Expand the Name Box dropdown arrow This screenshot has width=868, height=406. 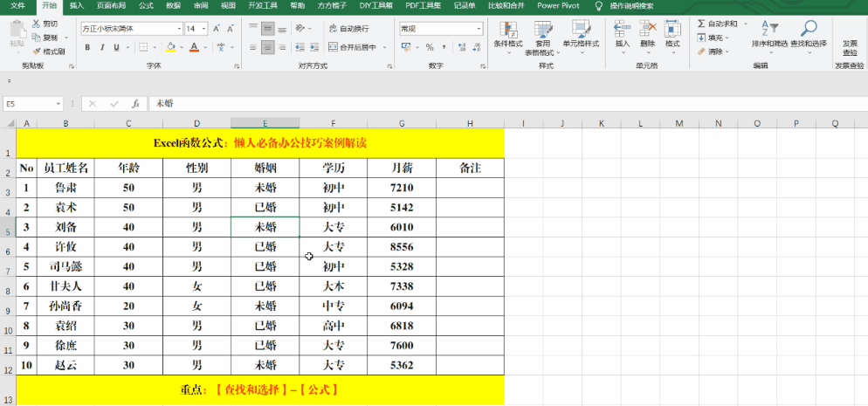coord(59,103)
